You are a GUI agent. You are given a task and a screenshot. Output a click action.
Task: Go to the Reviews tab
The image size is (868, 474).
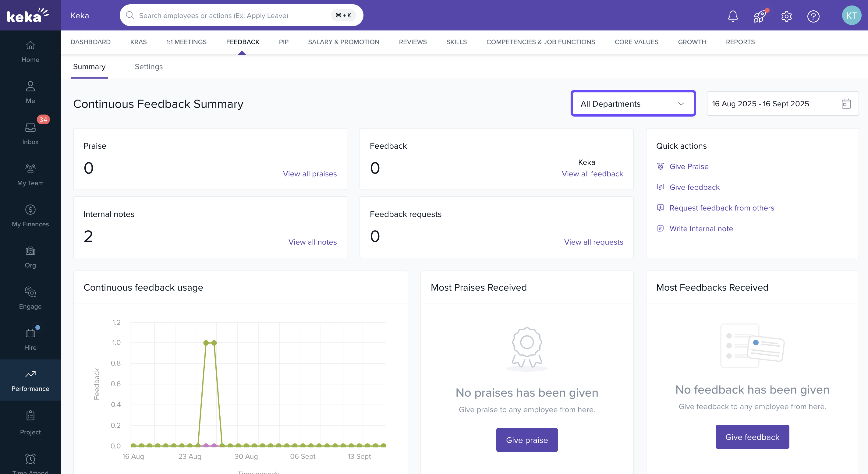pos(413,42)
